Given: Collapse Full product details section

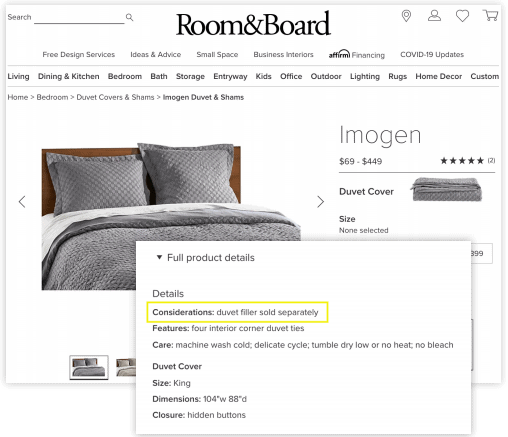Looking at the screenshot, I should coord(206,258).
